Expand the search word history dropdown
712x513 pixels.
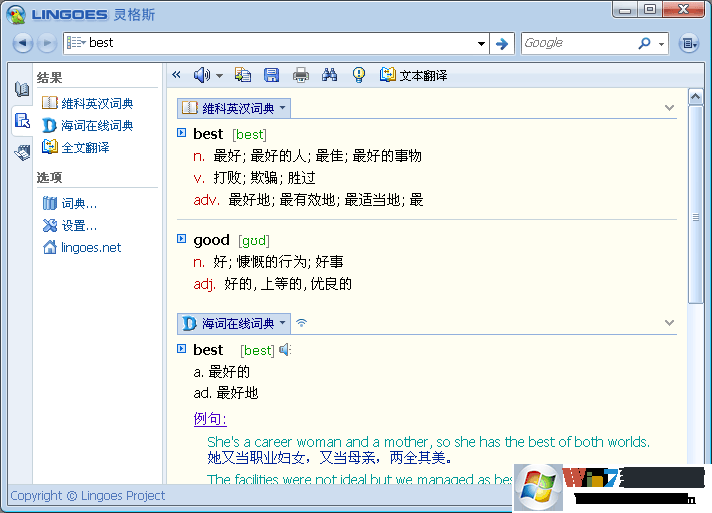pos(480,43)
